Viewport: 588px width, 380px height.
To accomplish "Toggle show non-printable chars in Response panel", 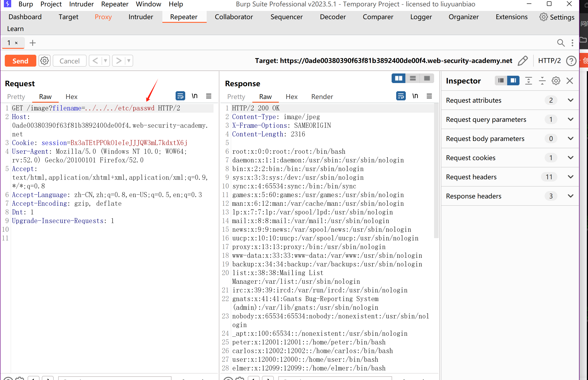I will (415, 96).
